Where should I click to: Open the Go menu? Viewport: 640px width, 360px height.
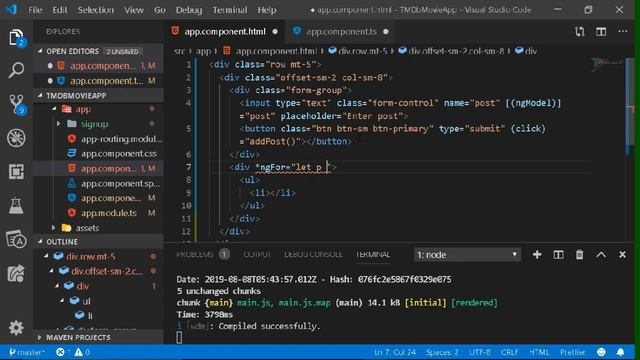click(160, 10)
